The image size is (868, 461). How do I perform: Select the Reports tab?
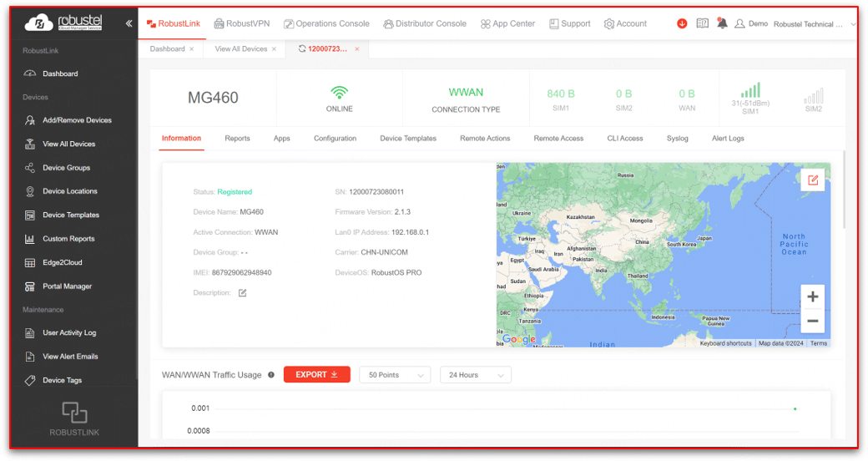pyautogui.click(x=238, y=139)
